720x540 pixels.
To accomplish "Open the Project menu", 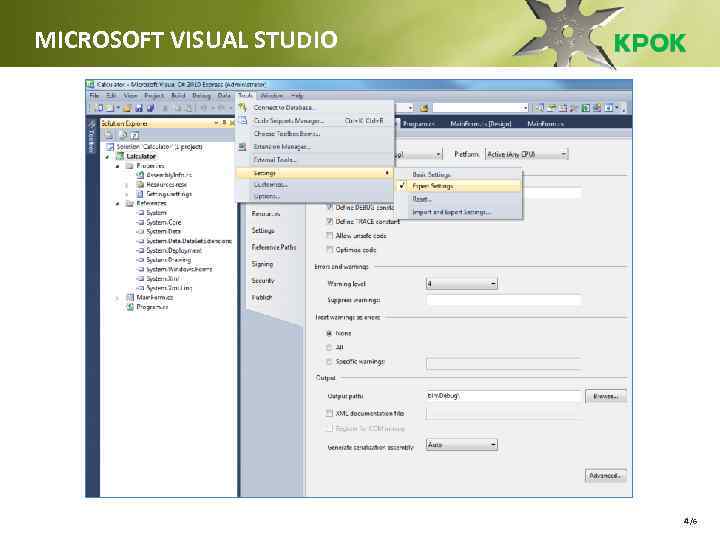I will coord(154,96).
